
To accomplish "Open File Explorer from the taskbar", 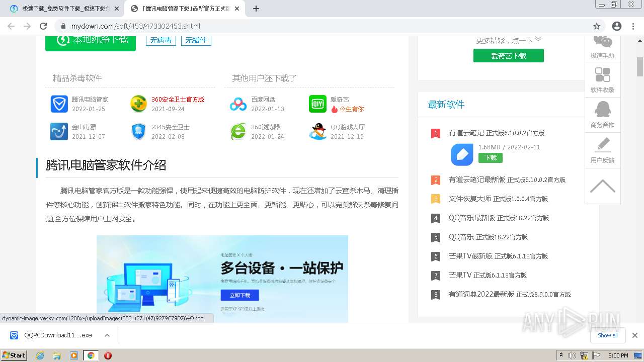I will tap(57, 355).
